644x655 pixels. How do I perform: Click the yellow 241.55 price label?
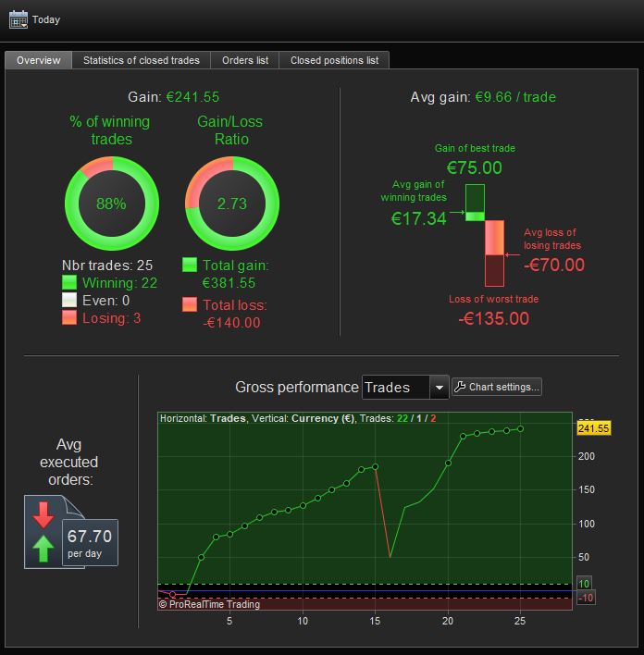click(594, 428)
